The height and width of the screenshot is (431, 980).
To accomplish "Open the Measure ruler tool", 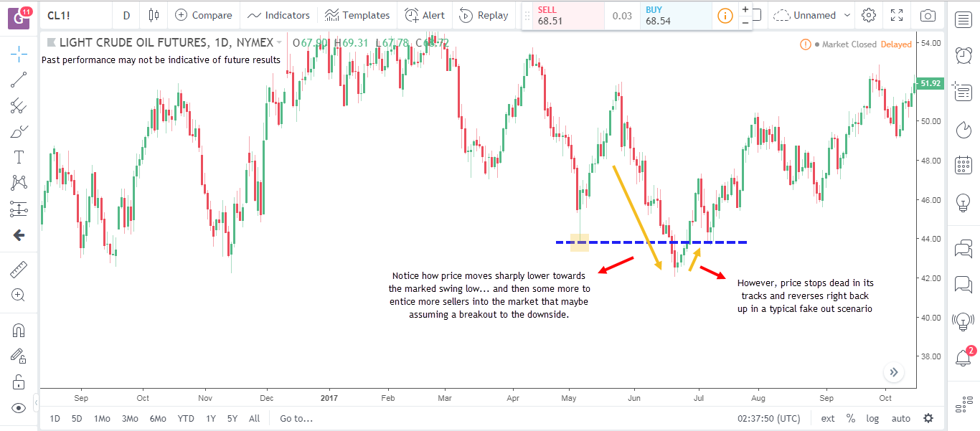I will coord(19,270).
